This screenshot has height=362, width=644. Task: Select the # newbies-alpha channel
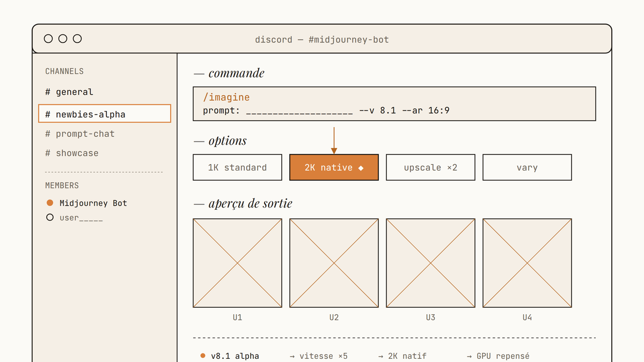[105, 114]
